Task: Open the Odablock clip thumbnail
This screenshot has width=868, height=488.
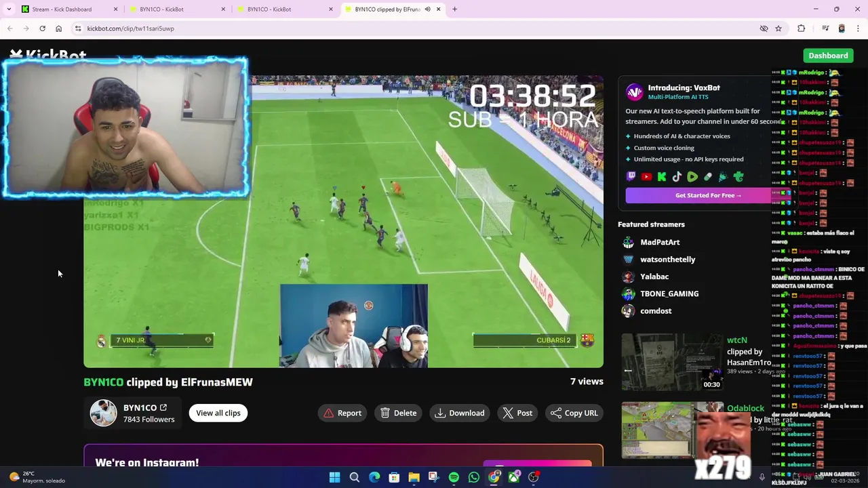Action: tap(672, 430)
